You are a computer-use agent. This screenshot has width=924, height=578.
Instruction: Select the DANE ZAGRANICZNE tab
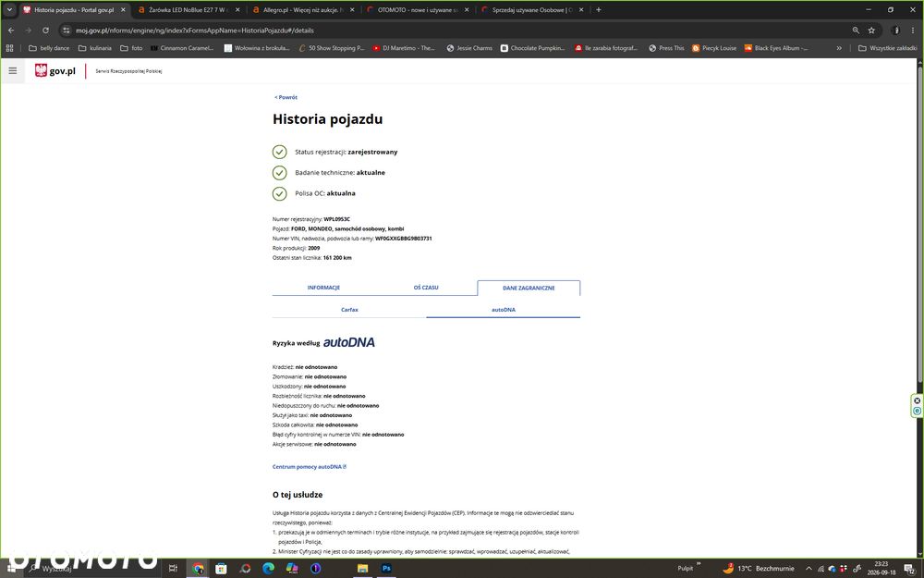click(529, 288)
